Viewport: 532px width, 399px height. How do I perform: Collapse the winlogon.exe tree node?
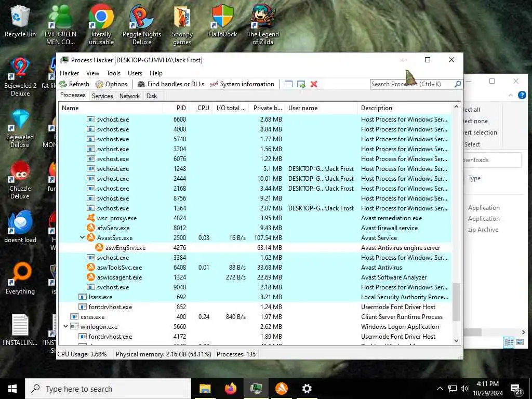[x=65, y=326]
